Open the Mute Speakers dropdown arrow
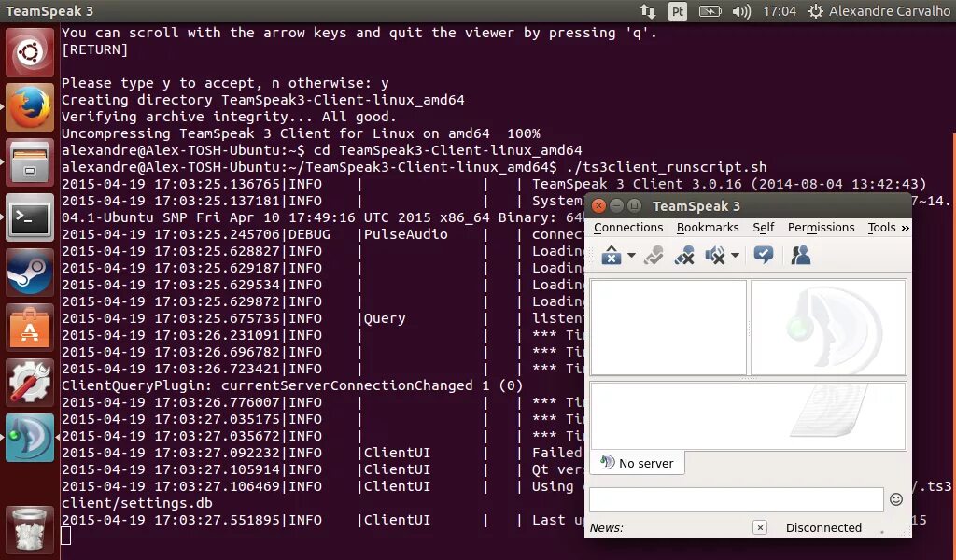Image resolution: width=956 pixels, height=560 pixels. point(736,256)
